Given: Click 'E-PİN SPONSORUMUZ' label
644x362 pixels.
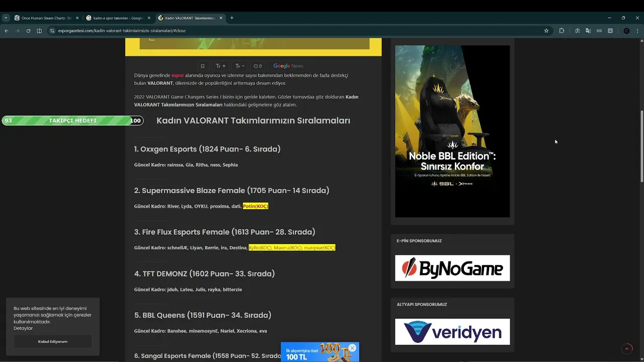Looking at the screenshot, I should [419, 241].
